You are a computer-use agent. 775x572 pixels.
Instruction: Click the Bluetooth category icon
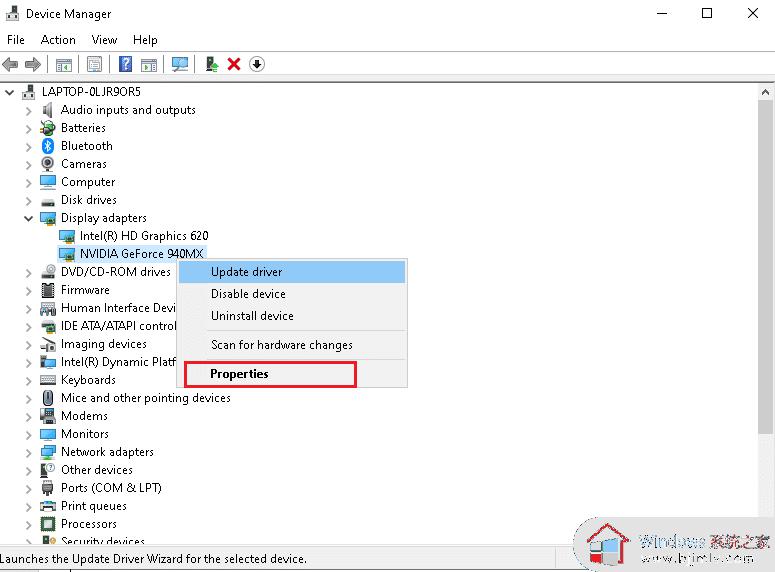click(x=47, y=146)
